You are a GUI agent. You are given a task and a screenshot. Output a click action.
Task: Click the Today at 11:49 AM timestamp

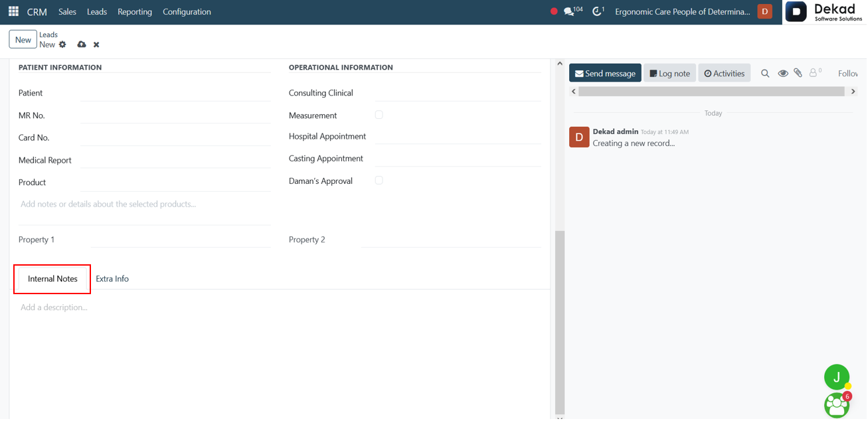click(665, 132)
